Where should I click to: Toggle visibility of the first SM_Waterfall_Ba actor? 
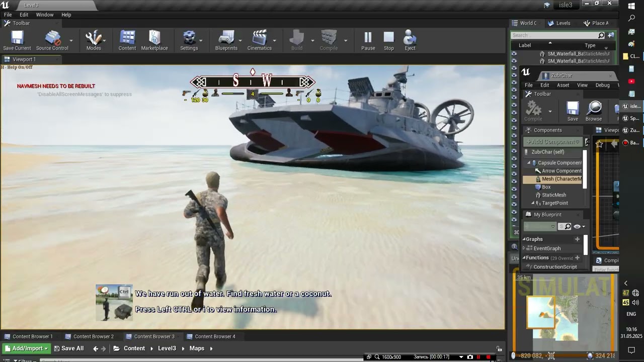(x=514, y=54)
